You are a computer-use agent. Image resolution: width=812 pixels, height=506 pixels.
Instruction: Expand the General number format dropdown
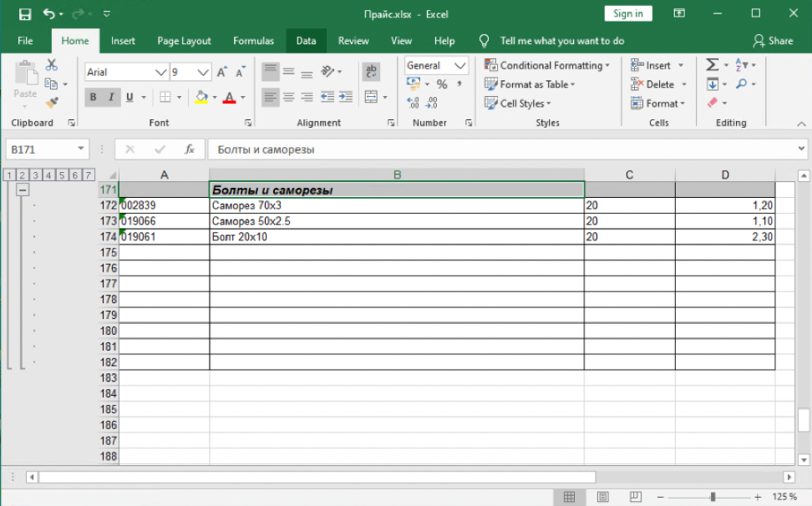point(460,65)
